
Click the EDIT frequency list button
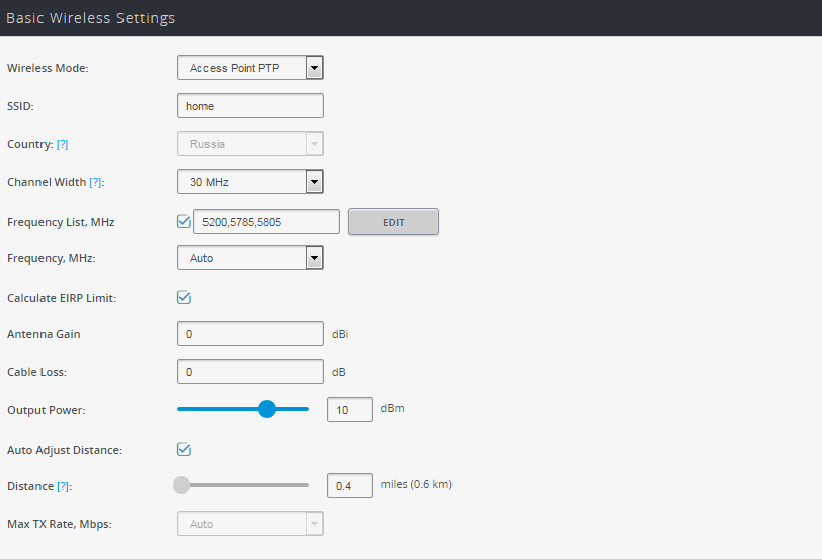(393, 222)
